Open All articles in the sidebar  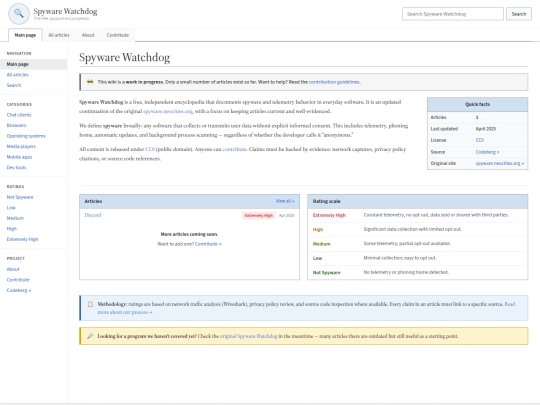coord(18,75)
